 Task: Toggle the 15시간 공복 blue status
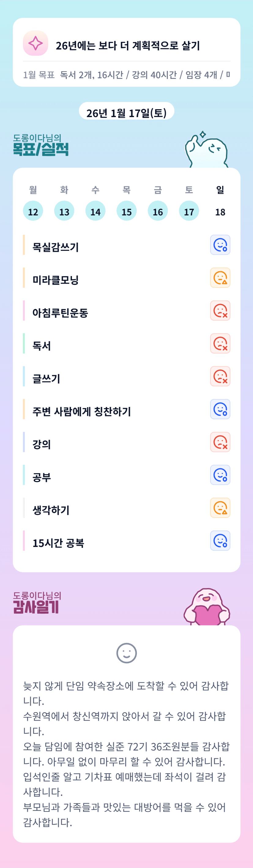coord(220,541)
